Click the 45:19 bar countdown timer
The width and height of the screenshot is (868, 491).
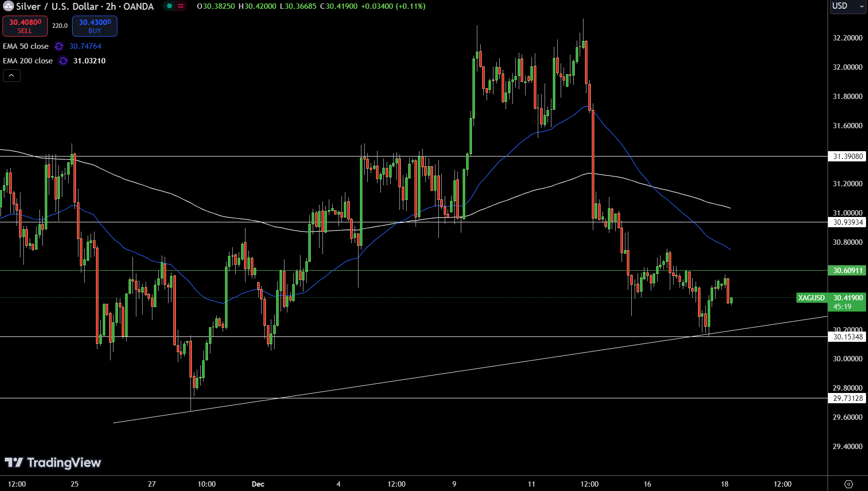(x=842, y=307)
